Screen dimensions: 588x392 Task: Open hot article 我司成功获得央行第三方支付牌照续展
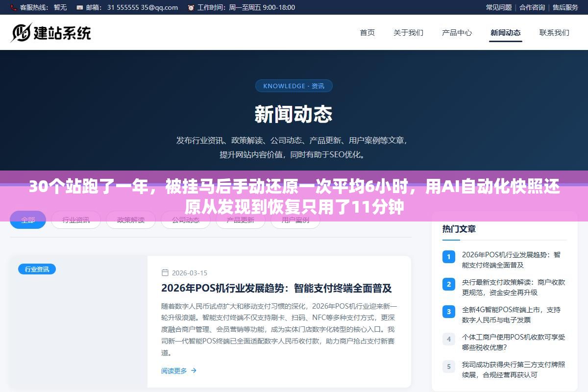(x=514, y=369)
